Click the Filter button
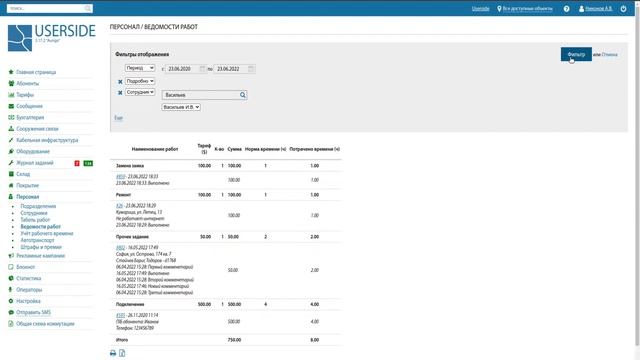640x360 pixels. coord(576,54)
